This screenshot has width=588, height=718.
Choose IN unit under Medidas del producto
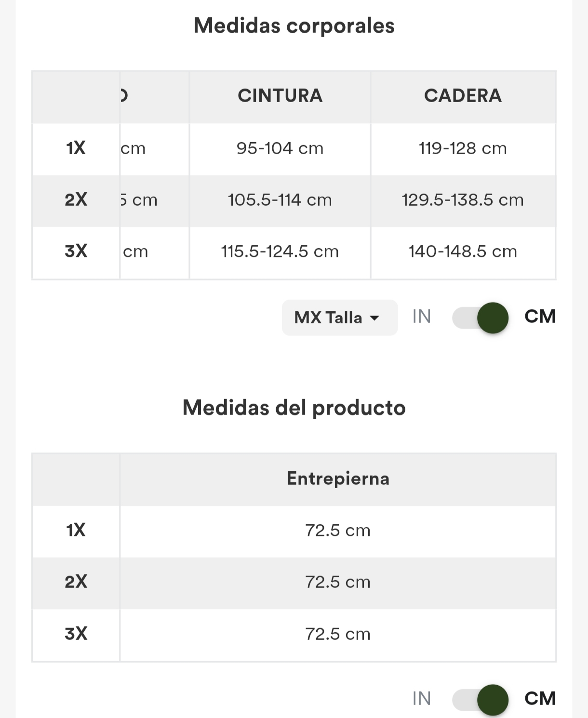pos(422,698)
